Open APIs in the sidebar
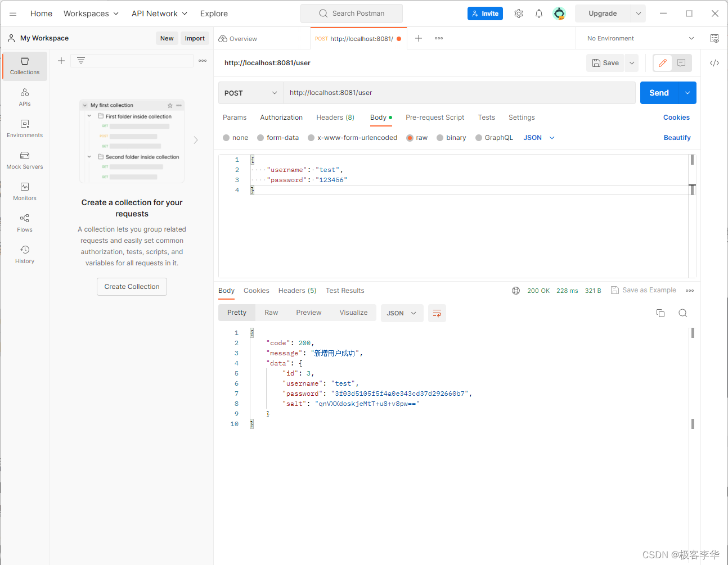Viewport: 728px width, 565px height. click(x=25, y=97)
